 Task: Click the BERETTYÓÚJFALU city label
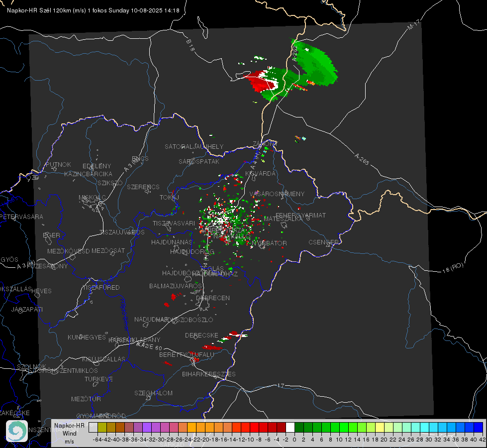coord(187,354)
